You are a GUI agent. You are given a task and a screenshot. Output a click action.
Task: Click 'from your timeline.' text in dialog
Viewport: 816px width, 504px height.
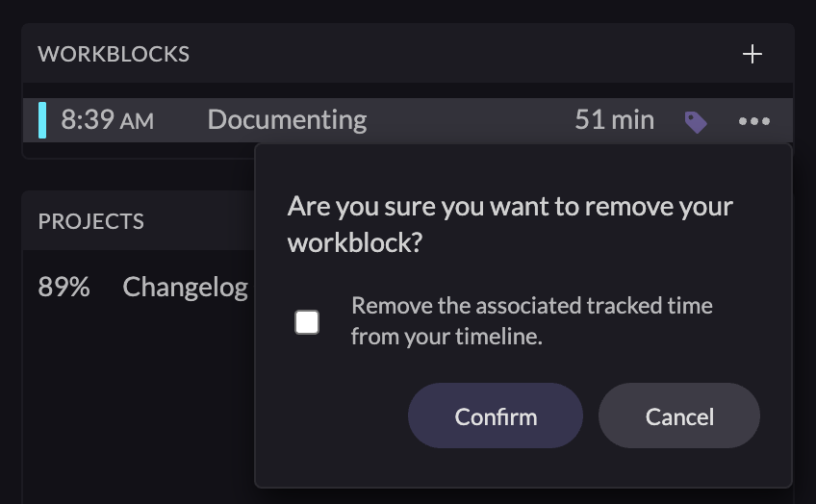[446, 337]
